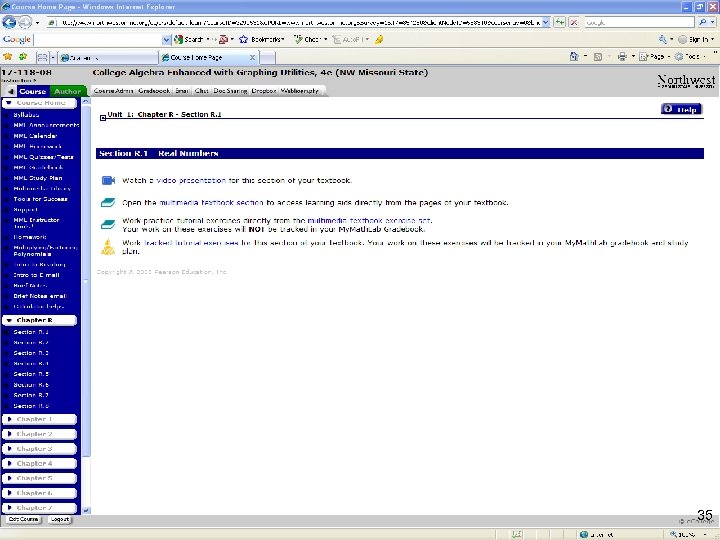720x540 pixels.
Task: Open the Email tab
Action: [x=182, y=91]
